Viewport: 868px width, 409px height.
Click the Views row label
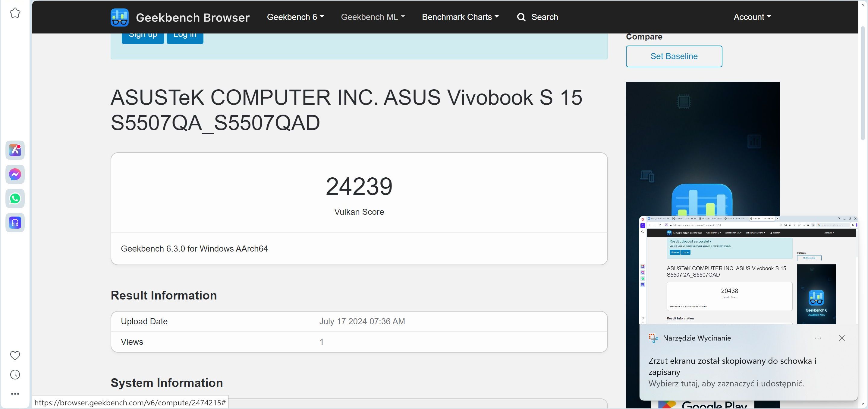pos(132,342)
